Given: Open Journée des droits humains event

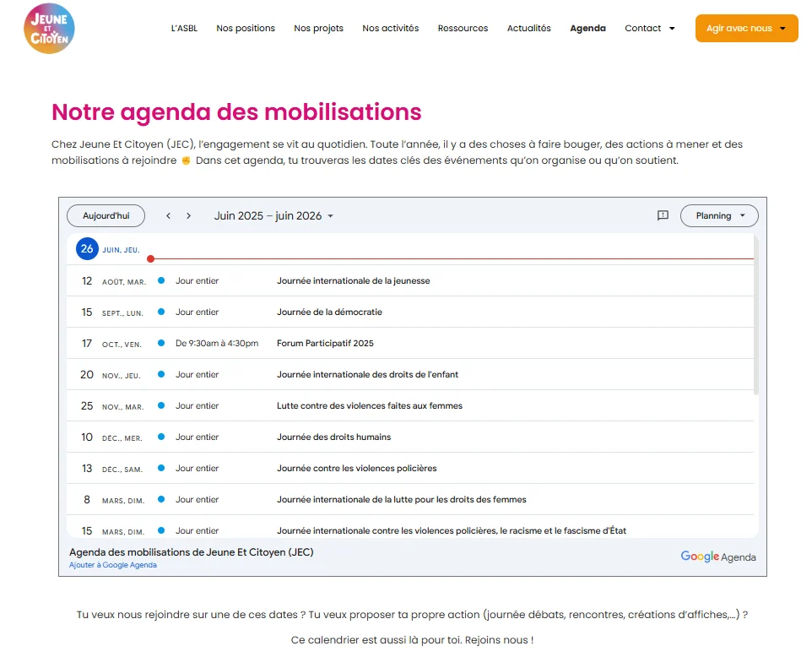Looking at the screenshot, I should [x=334, y=437].
